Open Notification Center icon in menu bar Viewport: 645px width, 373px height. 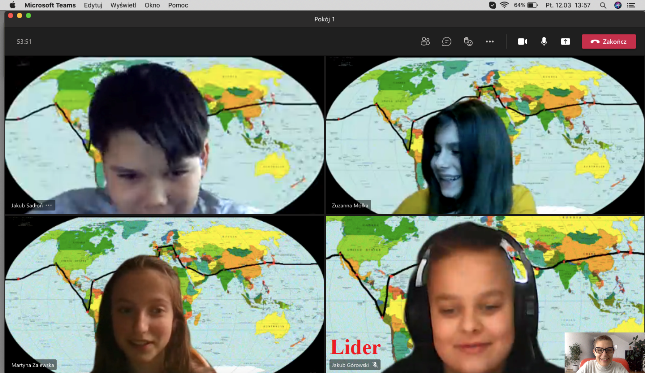coord(631,5)
